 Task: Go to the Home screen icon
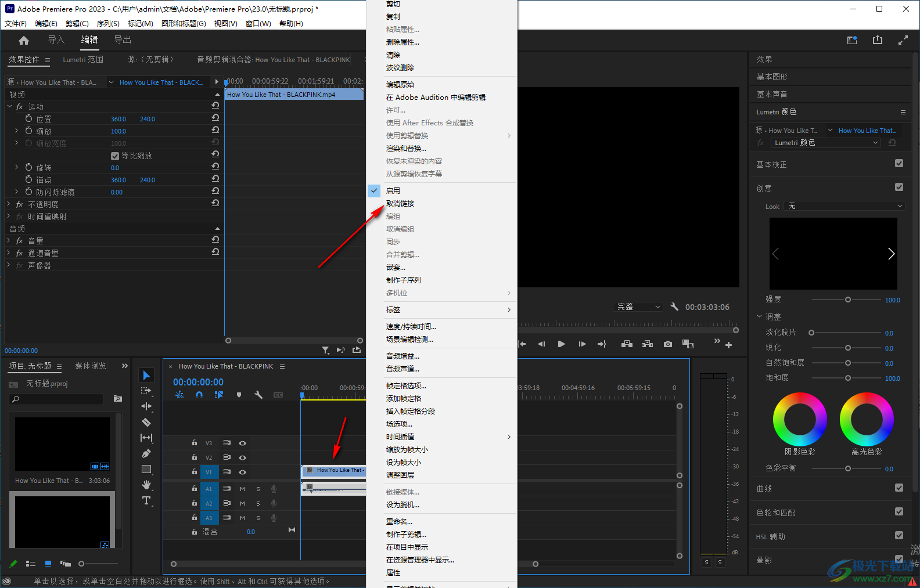point(24,40)
